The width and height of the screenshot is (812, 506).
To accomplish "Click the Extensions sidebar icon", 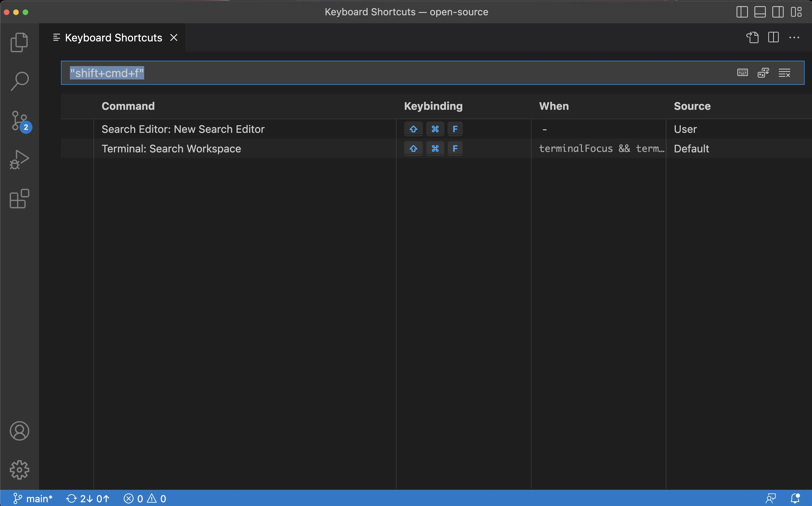I will 19,199.
